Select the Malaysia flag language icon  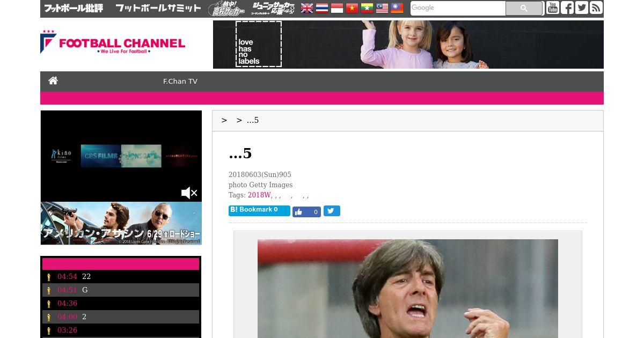382,8
